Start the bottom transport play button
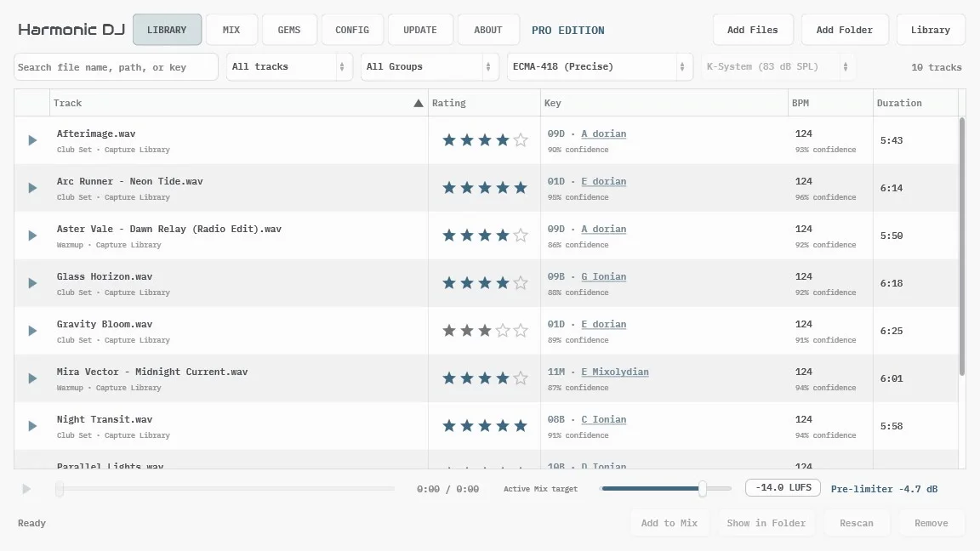Image resolution: width=980 pixels, height=551 pixels. tap(26, 489)
